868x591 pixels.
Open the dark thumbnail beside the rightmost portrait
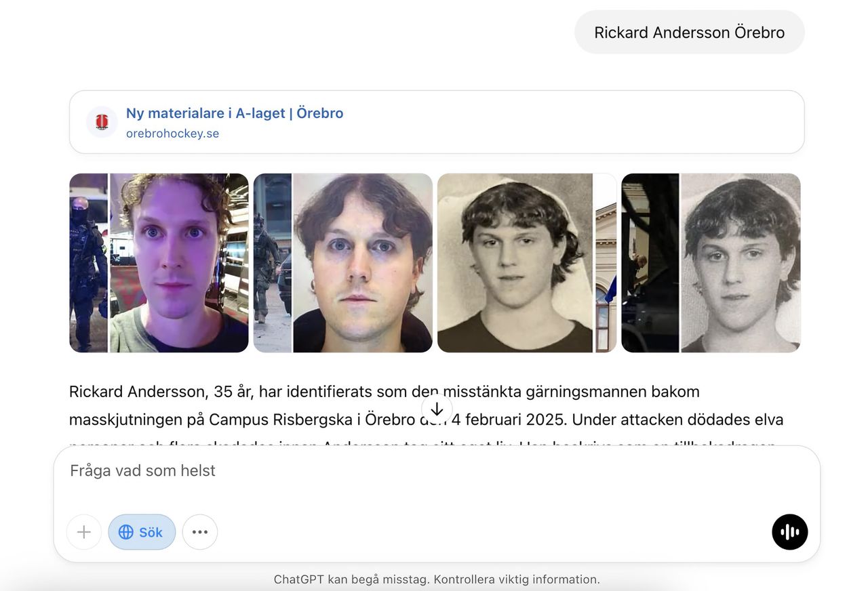[650, 263]
